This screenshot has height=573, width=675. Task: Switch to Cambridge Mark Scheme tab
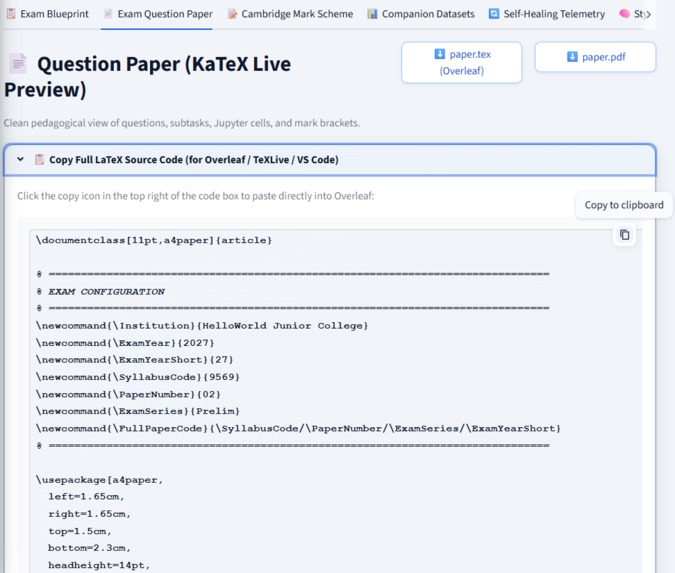(290, 14)
